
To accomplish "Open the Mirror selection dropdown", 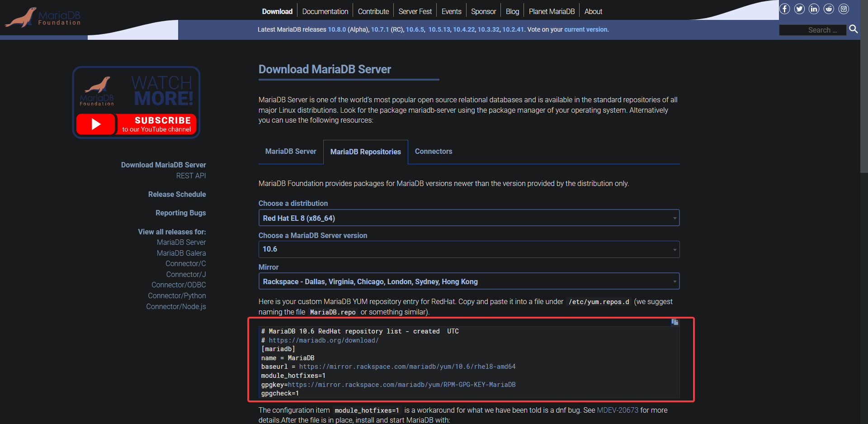I will (469, 281).
